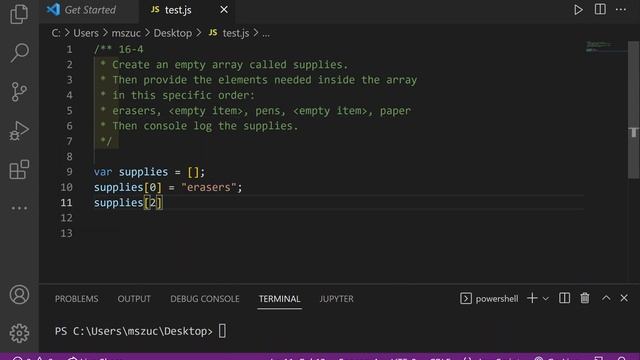The image size is (640, 360).
Task: Open the DEBUG CONSOLE panel tab
Action: click(x=204, y=299)
